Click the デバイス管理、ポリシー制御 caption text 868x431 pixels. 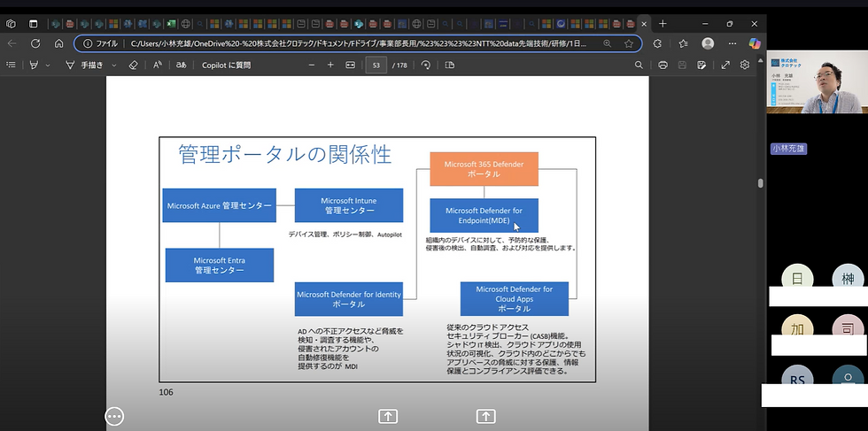[x=345, y=235]
